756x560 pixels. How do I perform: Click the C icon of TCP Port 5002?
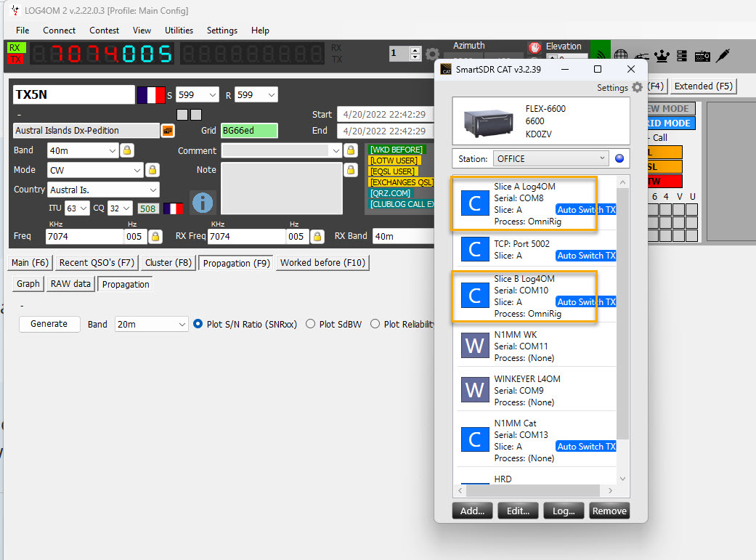(475, 249)
